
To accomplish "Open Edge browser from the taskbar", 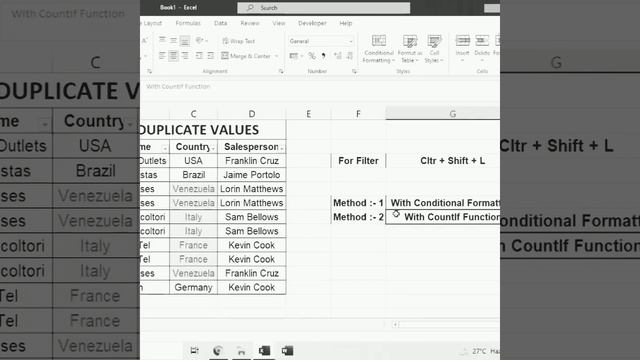I will point(218,351).
